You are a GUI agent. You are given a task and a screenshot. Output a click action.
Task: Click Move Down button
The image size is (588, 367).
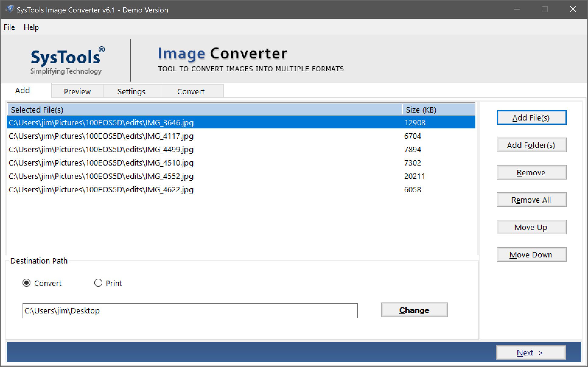(x=531, y=255)
